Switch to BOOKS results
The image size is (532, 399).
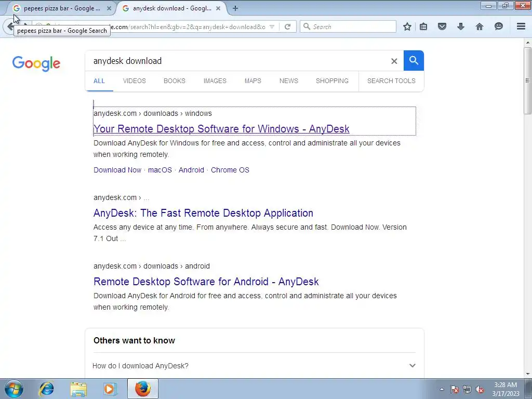[x=175, y=81]
